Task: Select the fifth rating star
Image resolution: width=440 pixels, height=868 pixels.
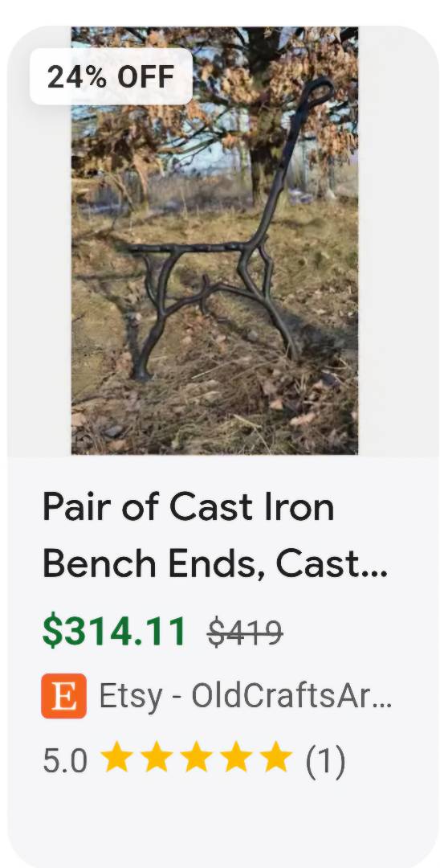Action: click(x=276, y=758)
